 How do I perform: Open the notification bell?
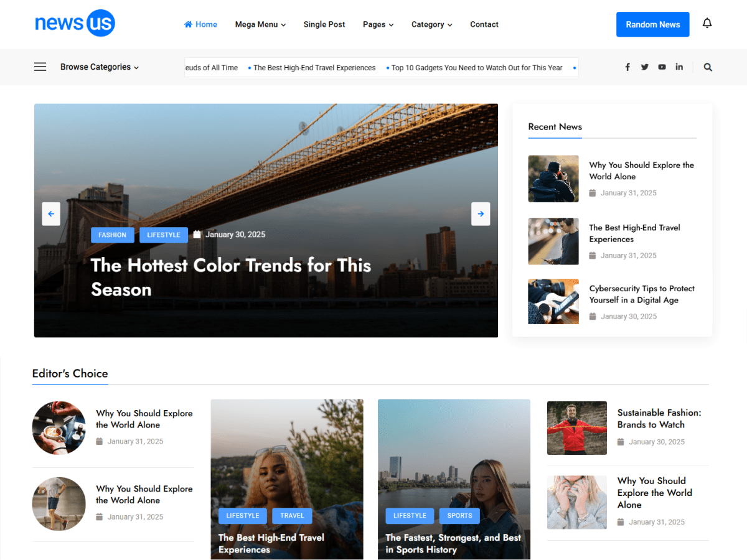pyautogui.click(x=707, y=24)
